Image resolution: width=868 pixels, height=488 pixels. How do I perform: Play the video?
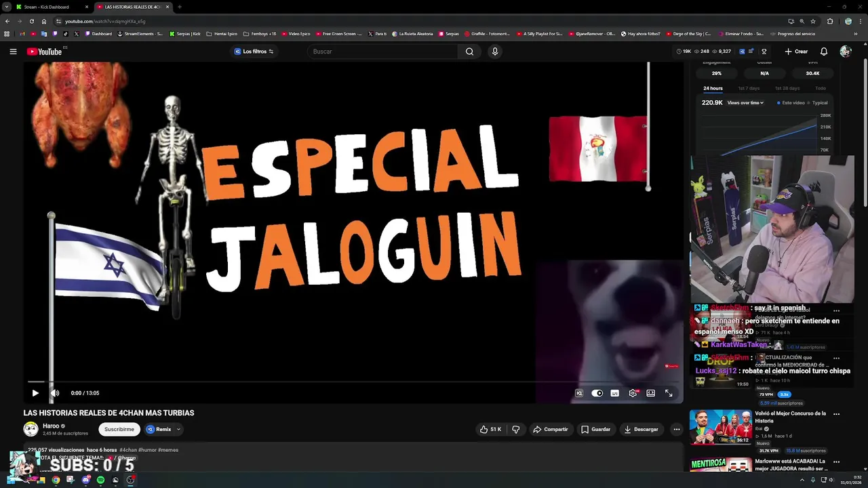tap(35, 393)
